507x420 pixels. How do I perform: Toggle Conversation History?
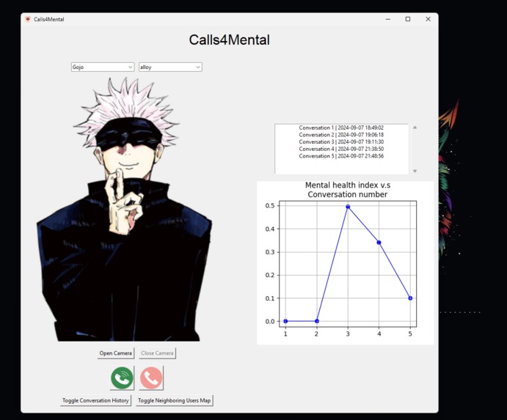point(95,400)
